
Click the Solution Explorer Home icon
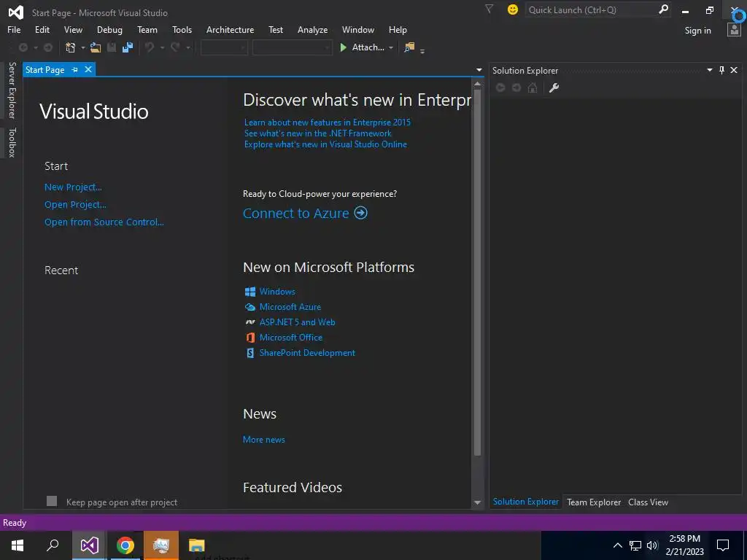pos(533,87)
